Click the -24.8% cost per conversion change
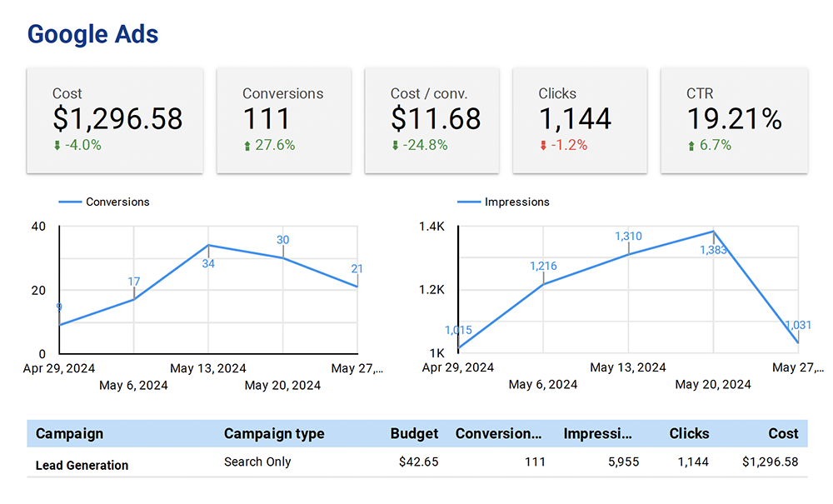833x504 pixels. coord(425,145)
